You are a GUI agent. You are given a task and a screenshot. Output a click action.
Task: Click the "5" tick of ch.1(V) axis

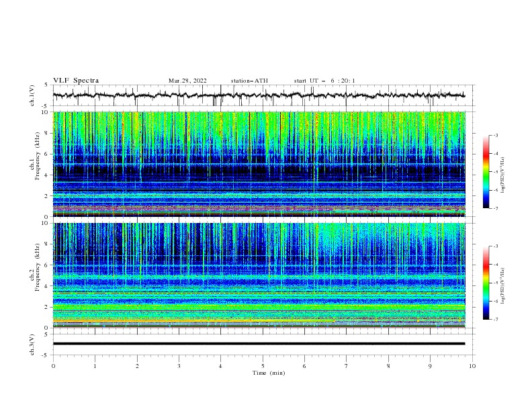[x=46, y=85]
